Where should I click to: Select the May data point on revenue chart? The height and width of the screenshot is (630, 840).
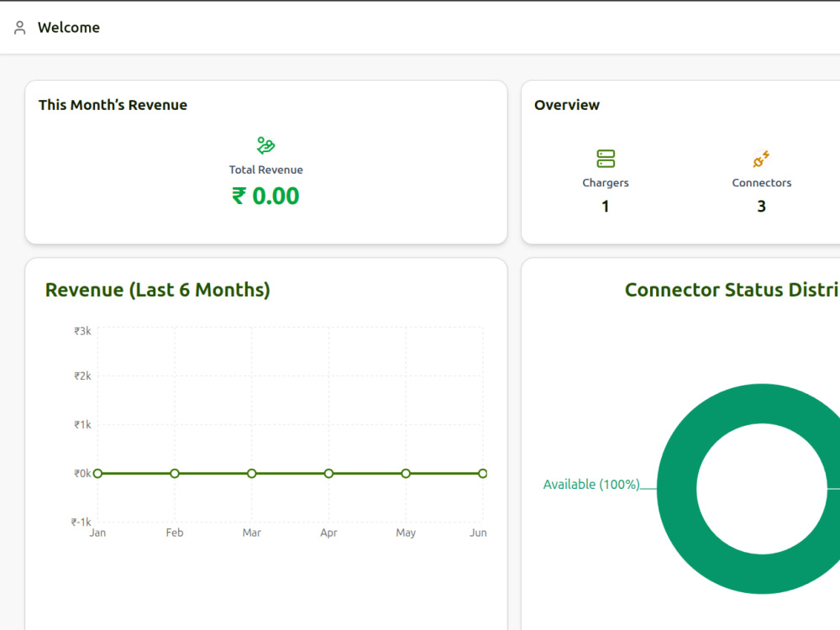click(x=406, y=474)
